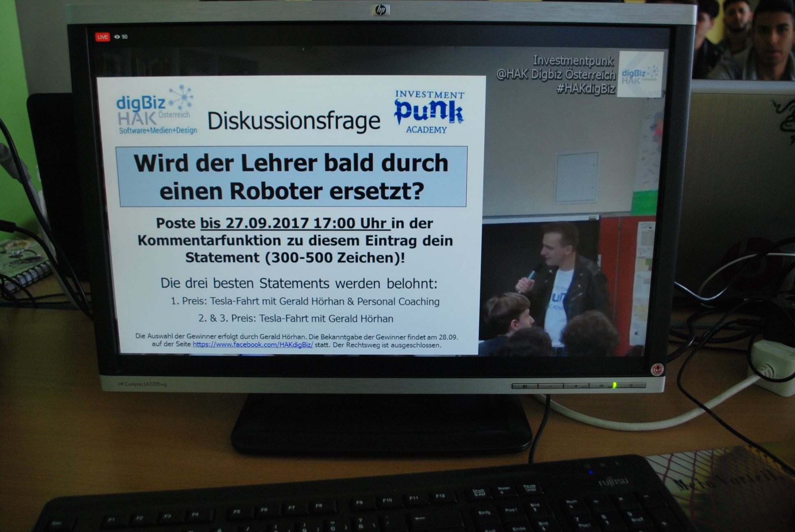Click 'Die drei besten Statements werden belohnt'
The width and height of the screenshot is (795, 532).
[x=299, y=283]
